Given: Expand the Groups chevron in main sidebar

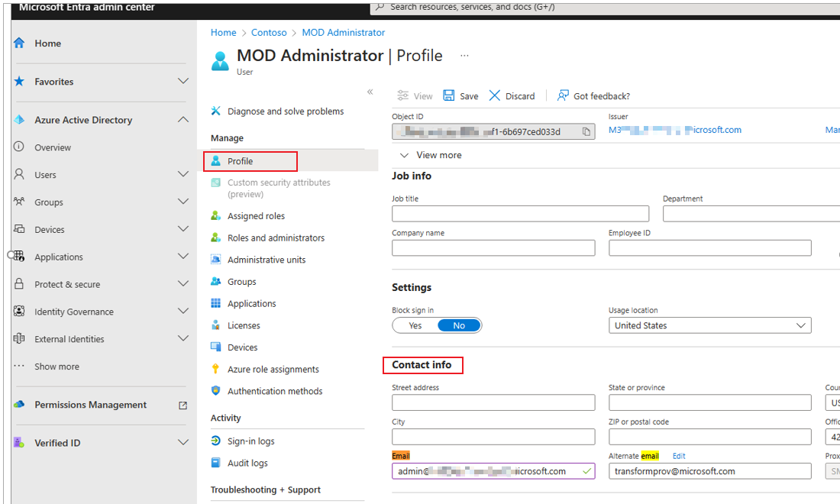Looking at the screenshot, I should pos(183,202).
